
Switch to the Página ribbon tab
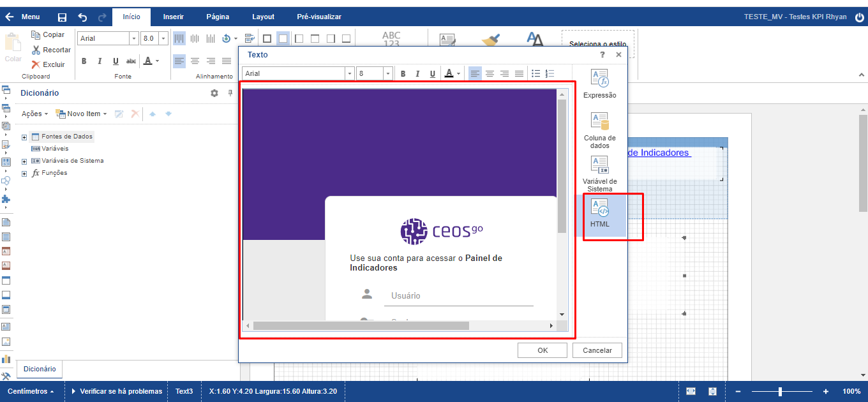(x=218, y=17)
